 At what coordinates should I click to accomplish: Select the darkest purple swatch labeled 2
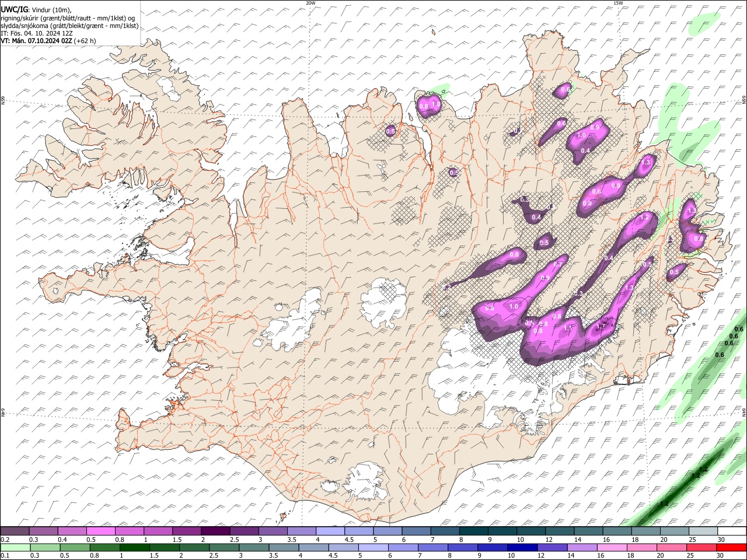point(215,531)
